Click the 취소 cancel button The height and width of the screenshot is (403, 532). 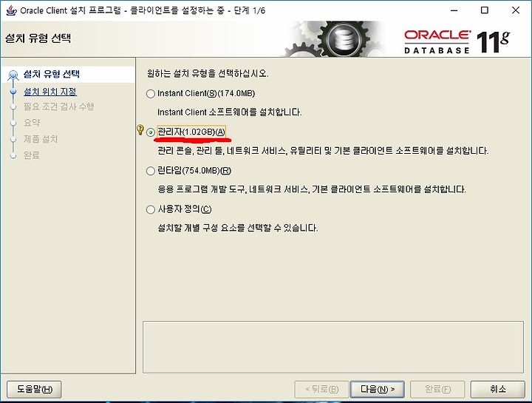(x=497, y=389)
